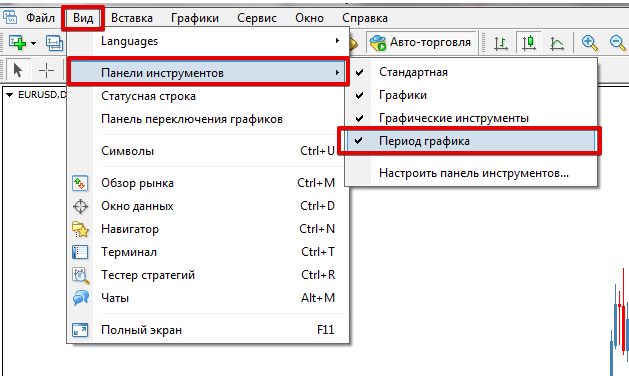Open the new chart dropdown arrow
Screen dimensions: 629x376
click(x=33, y=43)
